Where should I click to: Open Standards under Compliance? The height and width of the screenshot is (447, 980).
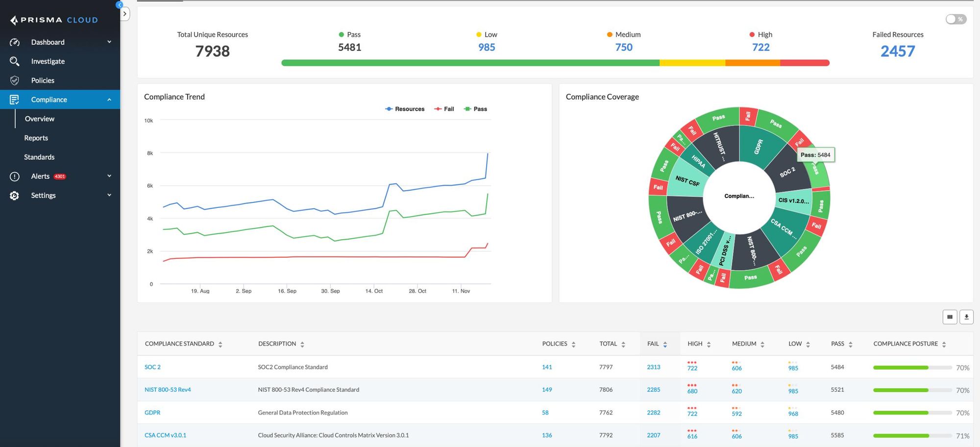[39, 157]
